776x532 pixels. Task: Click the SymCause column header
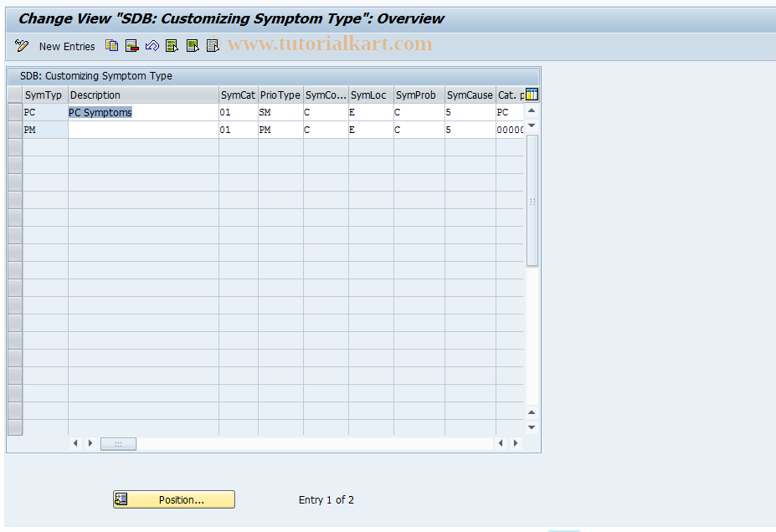click(x=470, y=95)
